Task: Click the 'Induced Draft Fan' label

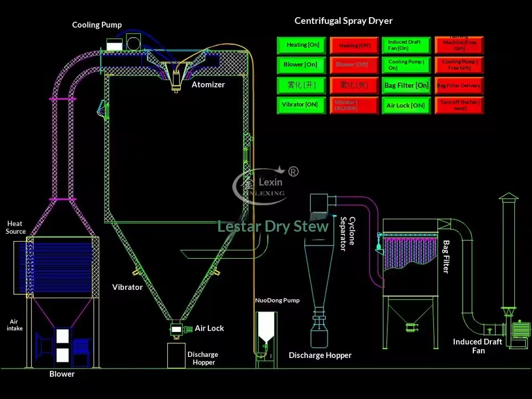Action: coord(477,346)
